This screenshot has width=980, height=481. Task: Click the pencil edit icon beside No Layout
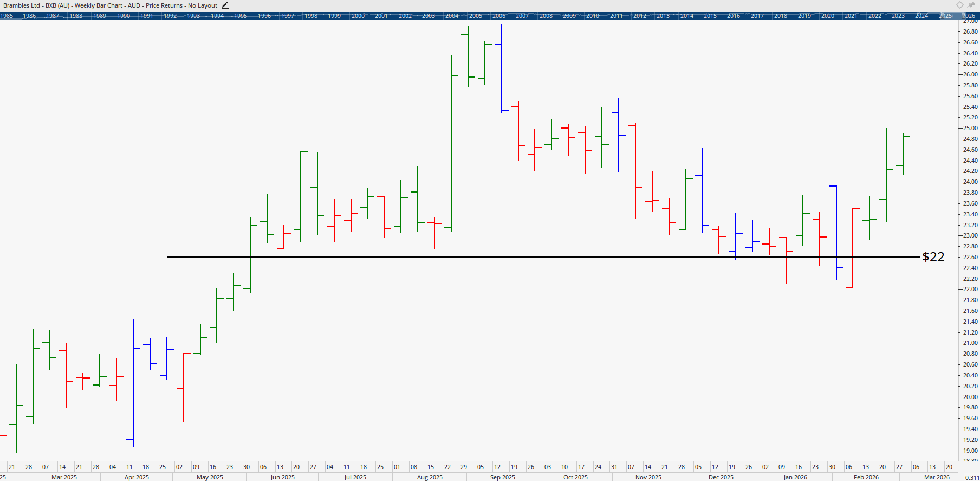pos(225,5)
